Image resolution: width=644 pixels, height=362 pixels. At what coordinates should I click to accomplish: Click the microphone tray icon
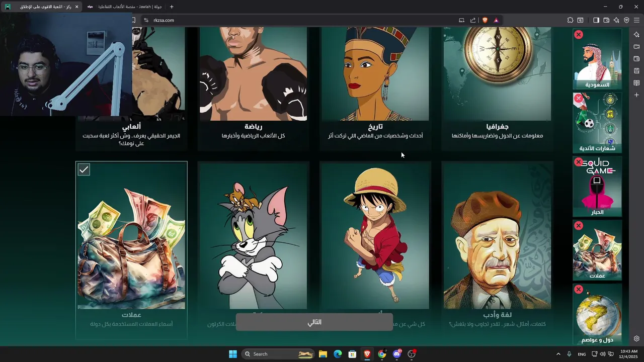pos(569,354)
